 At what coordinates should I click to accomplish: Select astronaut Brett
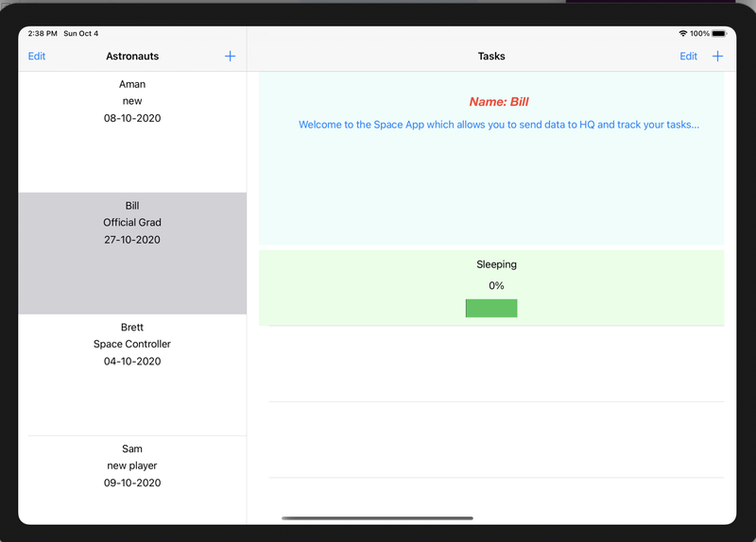pyautogui.click(x=132, y=375)
